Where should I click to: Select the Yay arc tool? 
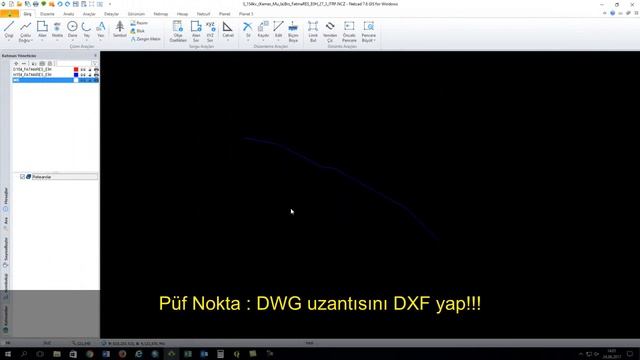click(87, 31)
